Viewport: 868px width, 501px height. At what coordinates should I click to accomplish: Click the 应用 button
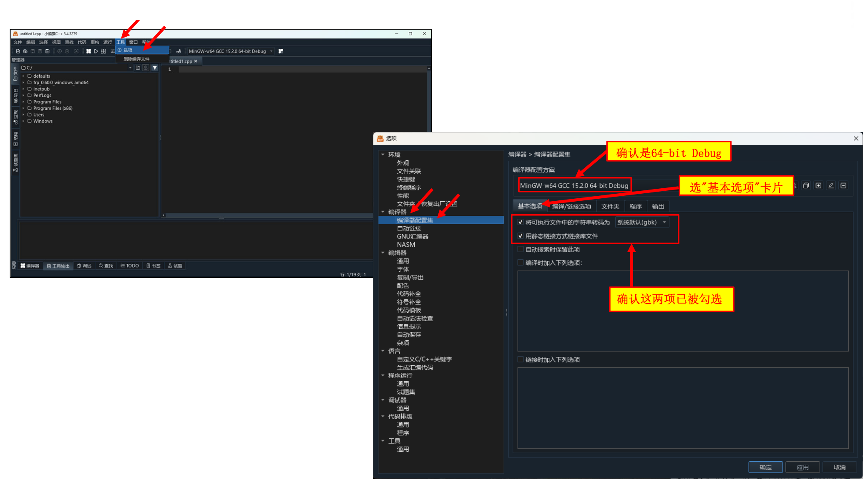(x=802, y=467)
